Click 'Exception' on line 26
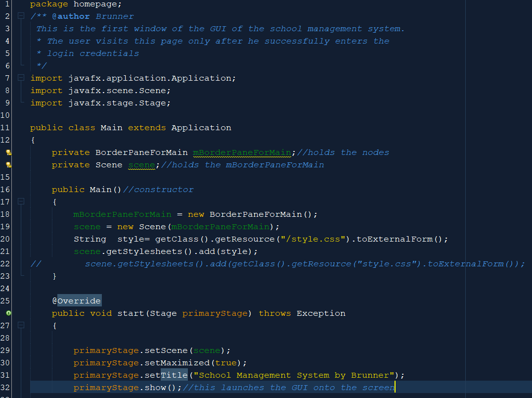 [321, 313]
